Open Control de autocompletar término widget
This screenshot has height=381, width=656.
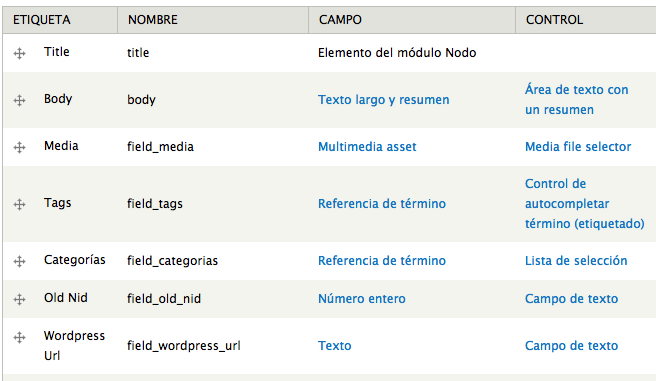point(584,204)
